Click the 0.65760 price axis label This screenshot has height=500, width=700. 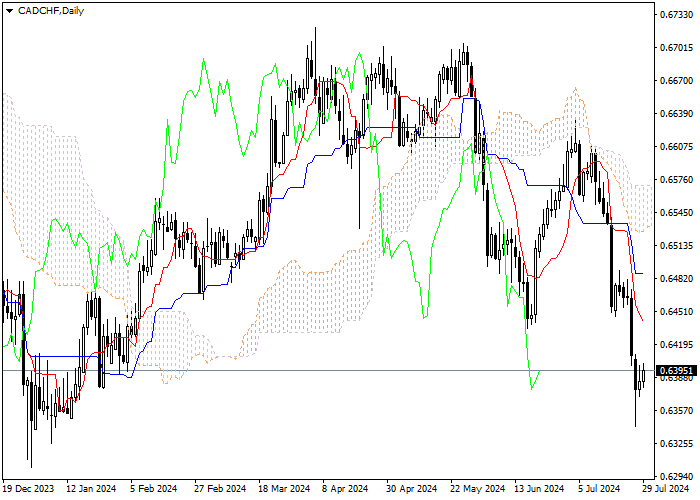(677, 180)
